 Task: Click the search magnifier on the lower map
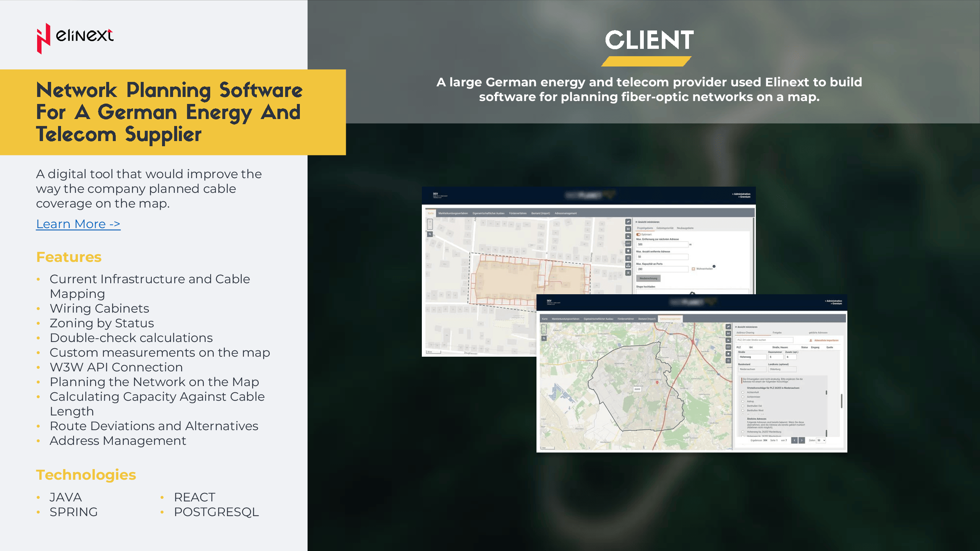[x=544, y=338]
